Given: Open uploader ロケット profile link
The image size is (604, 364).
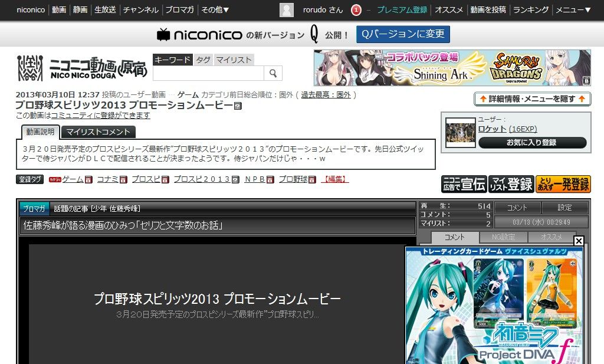Looking at the screenshot, I should 492,129.
